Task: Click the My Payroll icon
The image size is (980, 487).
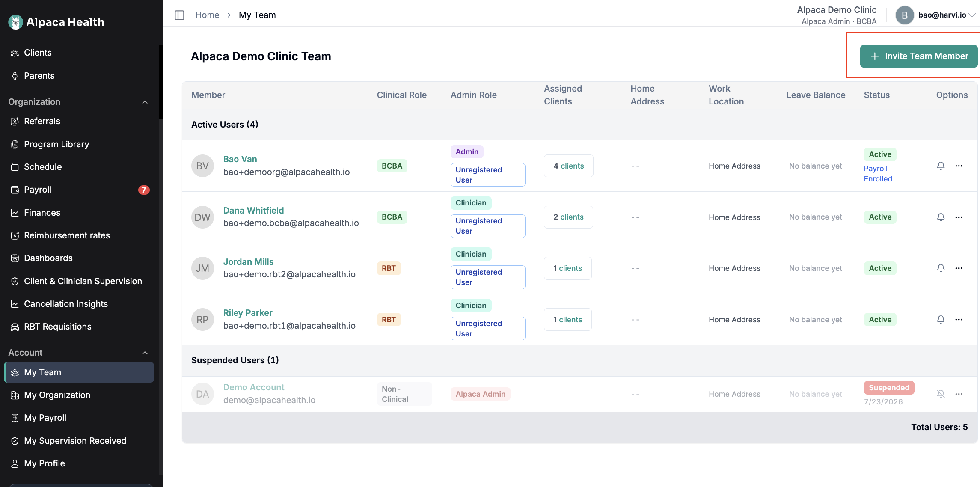Action: coord(15,418)
